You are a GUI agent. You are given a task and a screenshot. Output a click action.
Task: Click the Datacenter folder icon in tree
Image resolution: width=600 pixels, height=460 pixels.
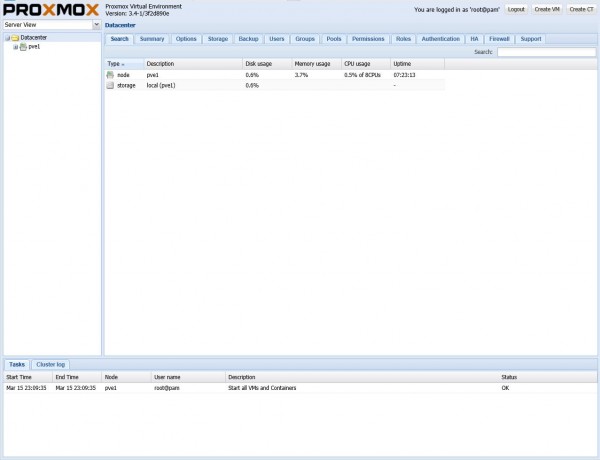[15, 38]
